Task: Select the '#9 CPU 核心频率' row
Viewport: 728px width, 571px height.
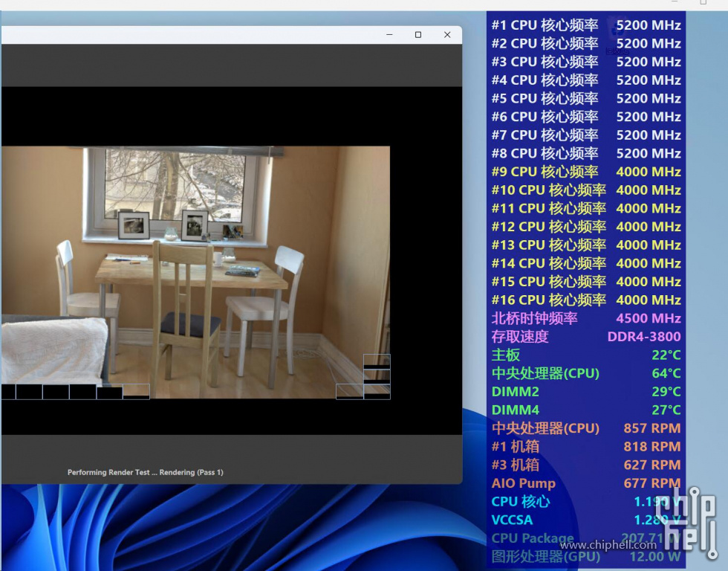Action: click(x=586, y=172)
